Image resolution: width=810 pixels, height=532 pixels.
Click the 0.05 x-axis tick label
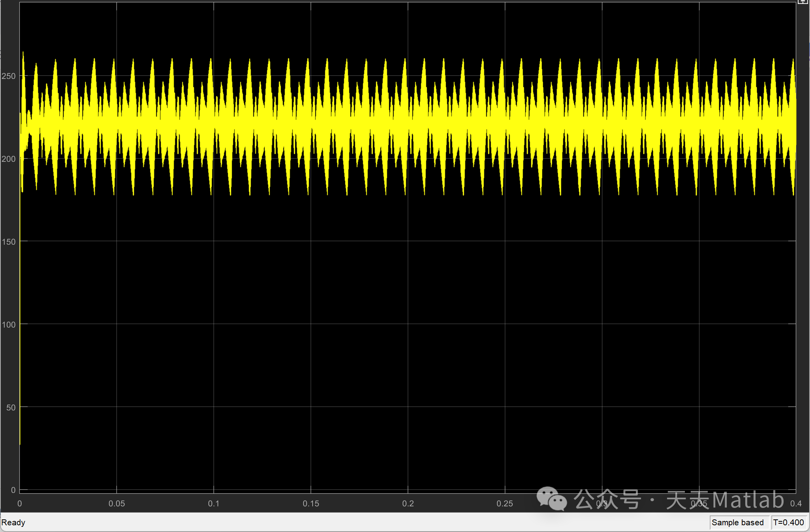(x=116, y=504)
